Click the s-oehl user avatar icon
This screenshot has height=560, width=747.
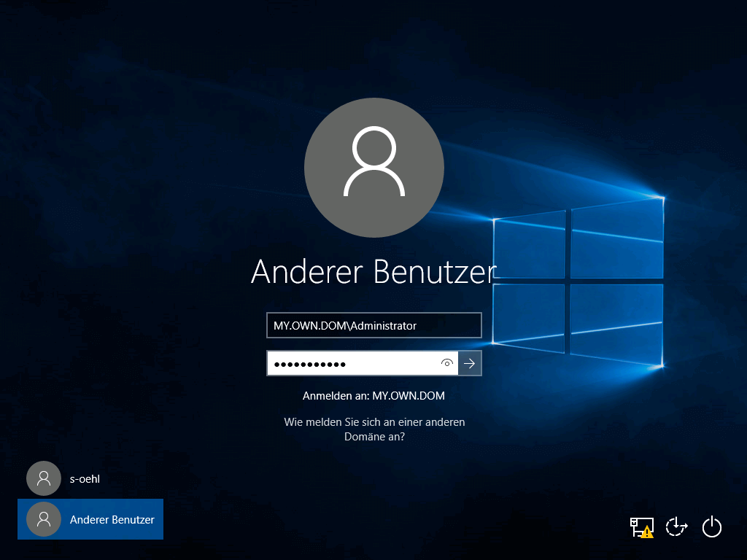pos(44,478)
